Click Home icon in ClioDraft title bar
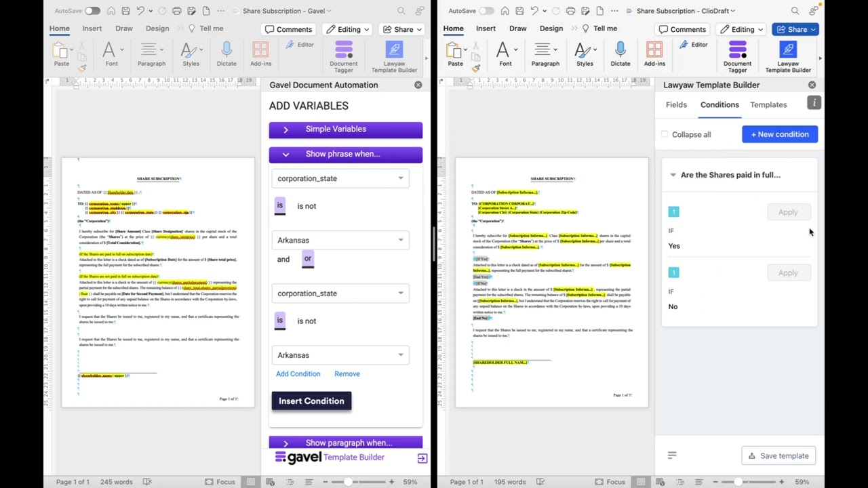 pyautogui.click(x=504, y=11)
